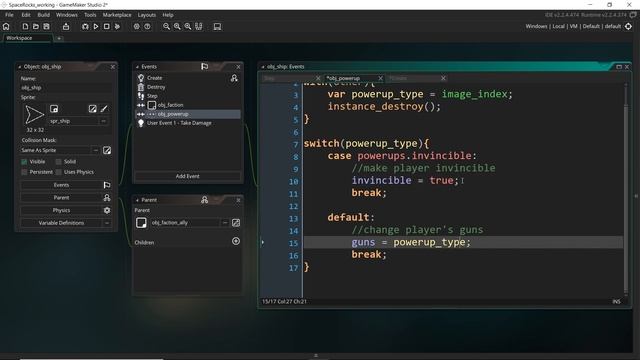The width and height of the screenshot is (640, 360).
Task: Open obj_faction_ally parent selector dropdown
Action: [225, 223]
